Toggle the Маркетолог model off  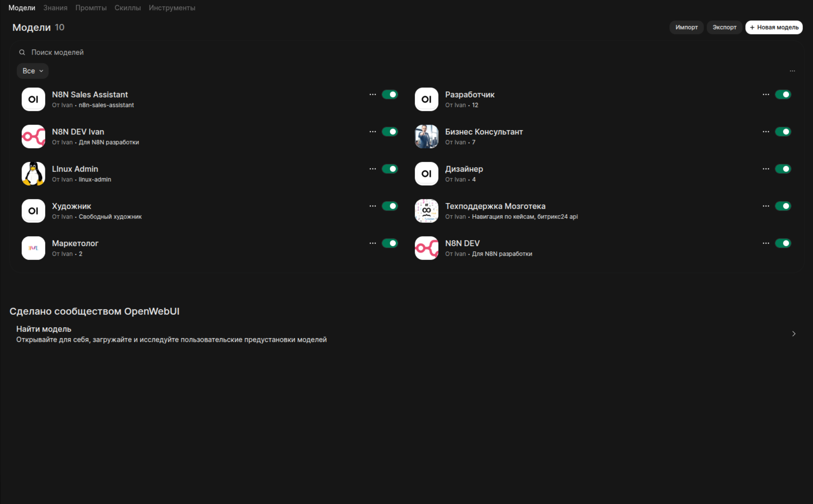pyautogui.click(x=390, y=243)
